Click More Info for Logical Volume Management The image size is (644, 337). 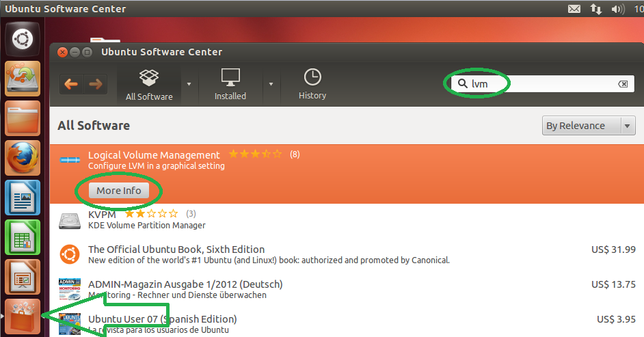click(x=119, y=191)
